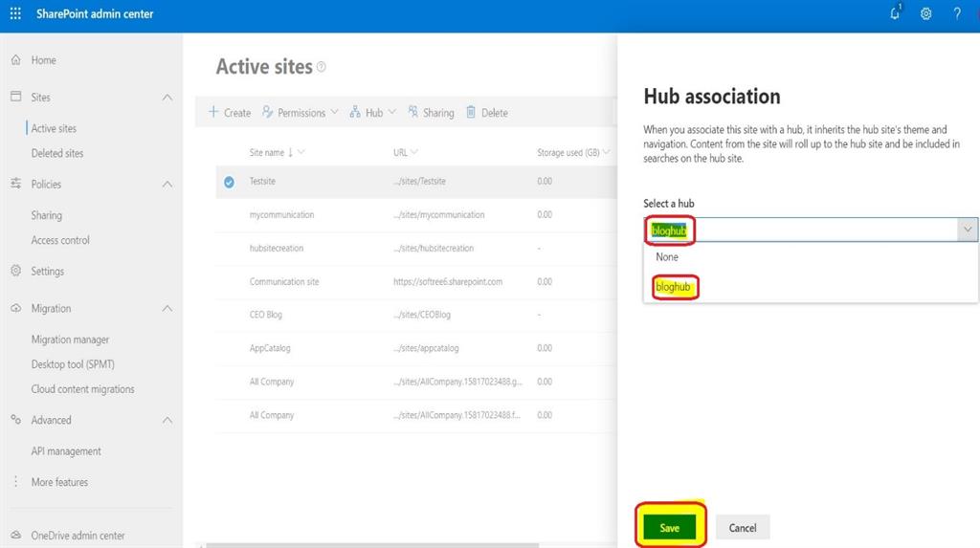Click the Sites window icon in sidebar
The image size is (980, 548).
pos(15,97)
